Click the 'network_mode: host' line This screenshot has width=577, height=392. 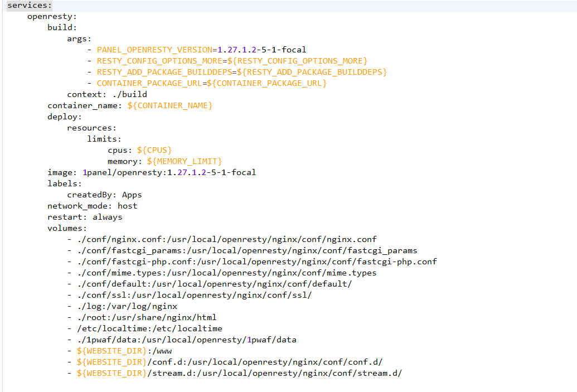pos(92,206)
